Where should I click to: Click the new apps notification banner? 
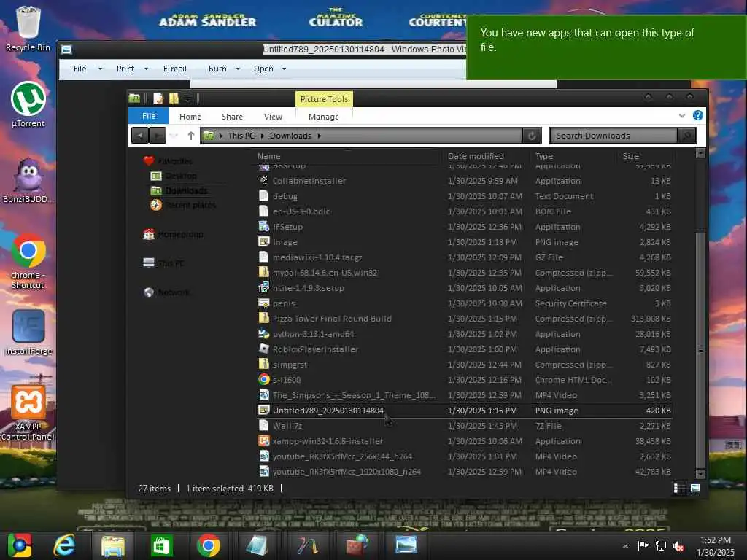point(606,47)
